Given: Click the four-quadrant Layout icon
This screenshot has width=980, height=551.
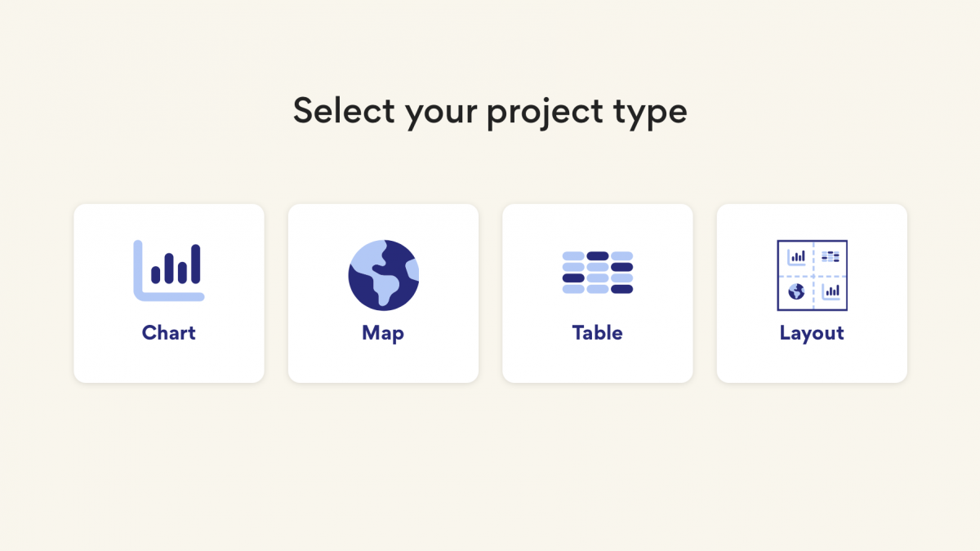Looking at the screenshot, I should click(812, 275).
